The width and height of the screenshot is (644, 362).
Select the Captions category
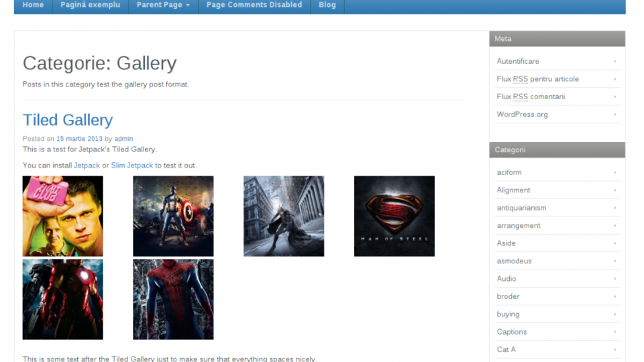click(511, 332)
